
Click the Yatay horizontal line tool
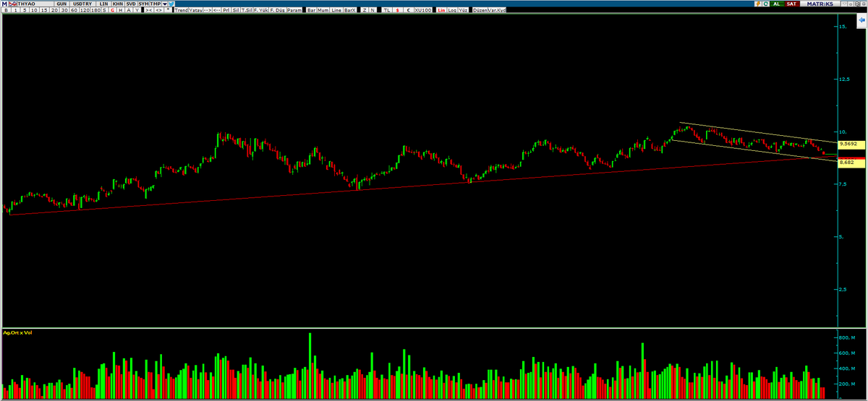pos(195,10)
